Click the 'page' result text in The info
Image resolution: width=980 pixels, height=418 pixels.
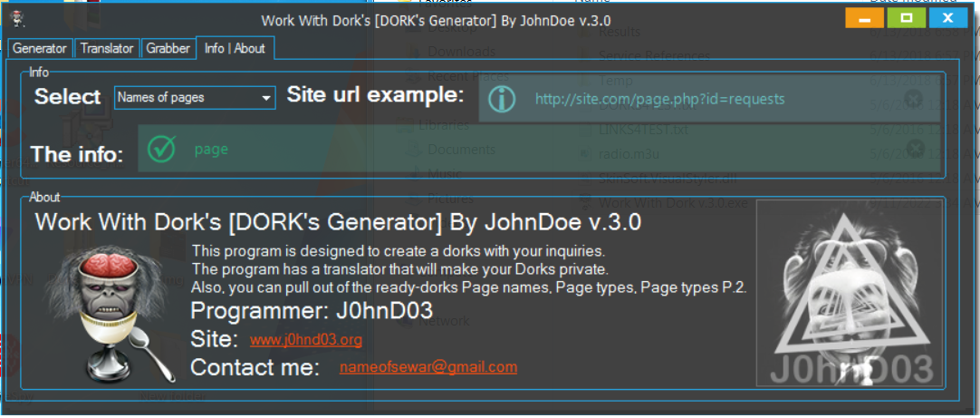(x=211, y=150)
